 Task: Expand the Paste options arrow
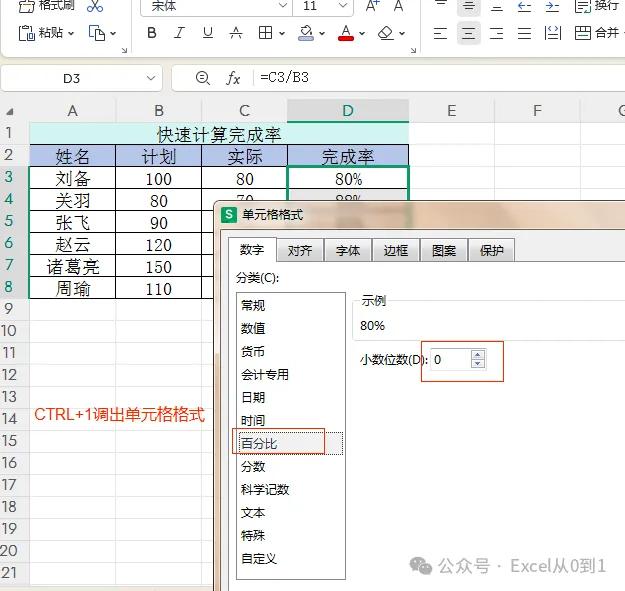[71, 33]
